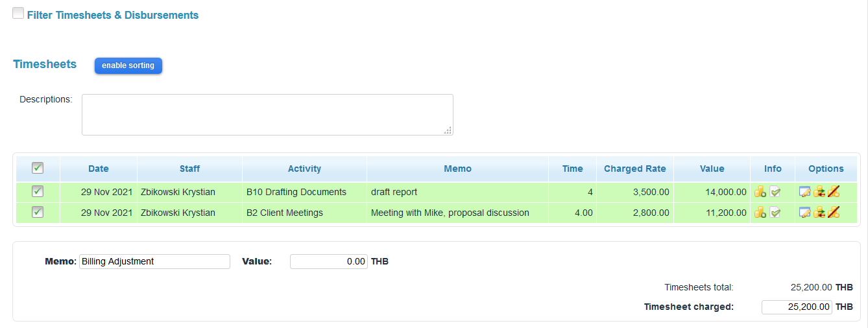Select the Timesheet charged amount field
Screen dimensions: 868x328
796,307
